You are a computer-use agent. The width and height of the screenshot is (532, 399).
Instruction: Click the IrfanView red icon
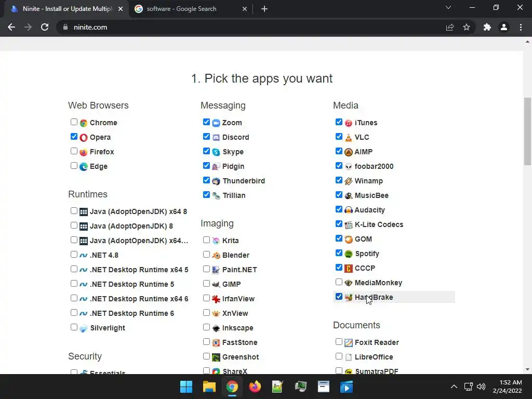tap(216, 299)
